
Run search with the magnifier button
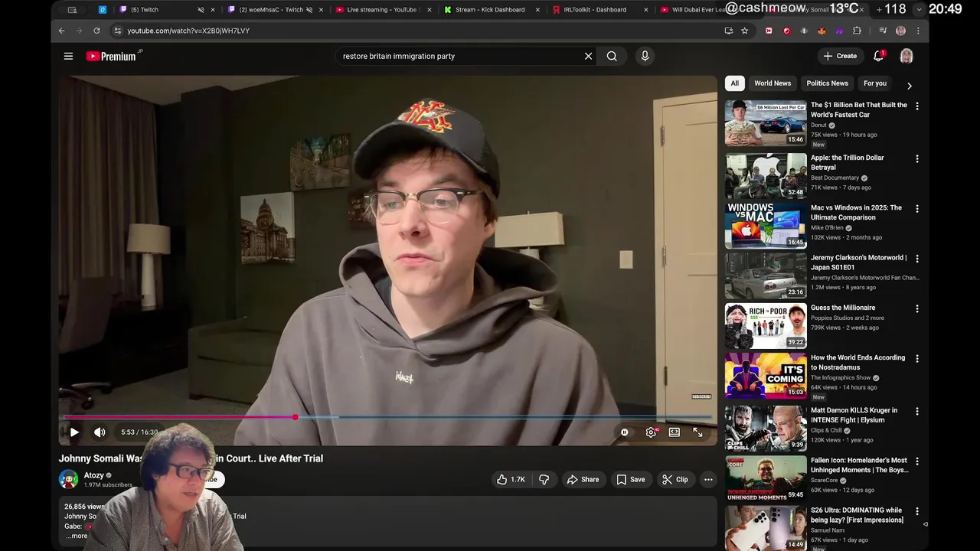pos(612,56)
